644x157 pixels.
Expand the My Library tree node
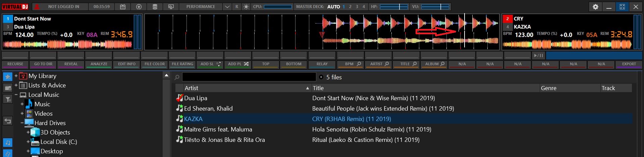(x=16, y=76)
